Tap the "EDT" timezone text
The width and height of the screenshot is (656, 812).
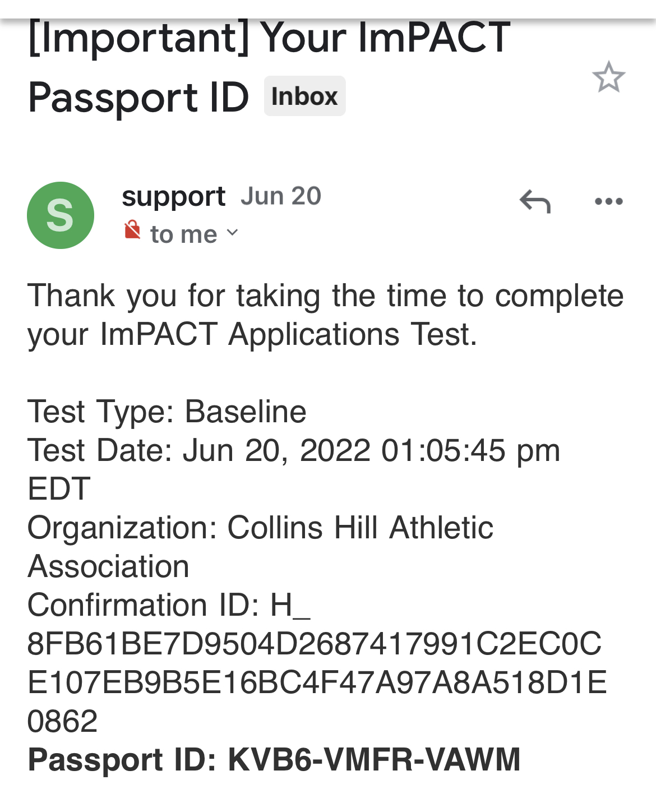59,489
